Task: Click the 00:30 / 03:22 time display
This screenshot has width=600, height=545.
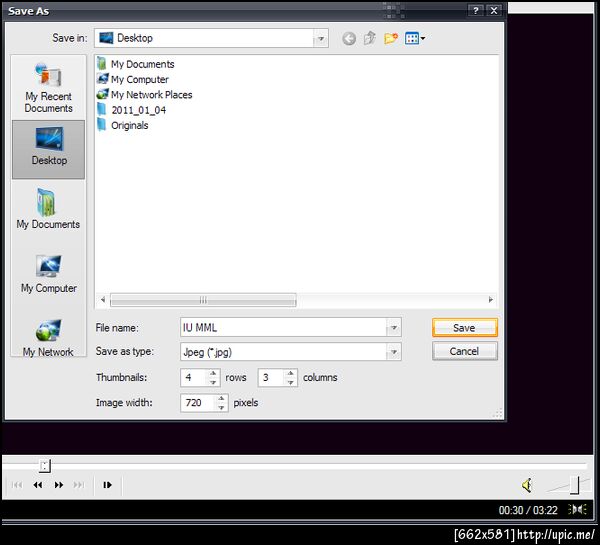Action: 528,510
